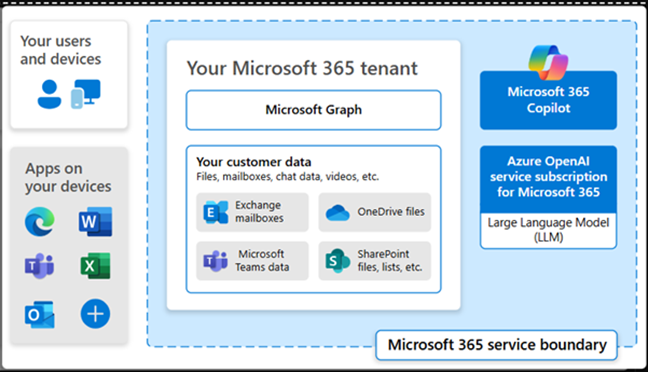Select the Microsoft Graph box
Screen dimensions: 648x372
314,110
